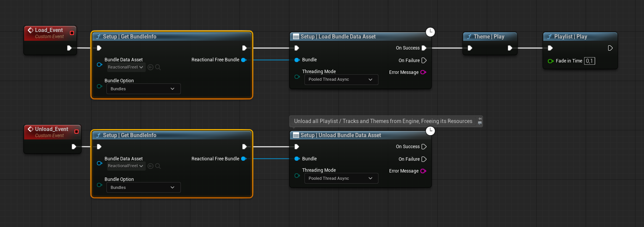Click On Success pin on Unload Bundle Data Asset

[424, 147]
